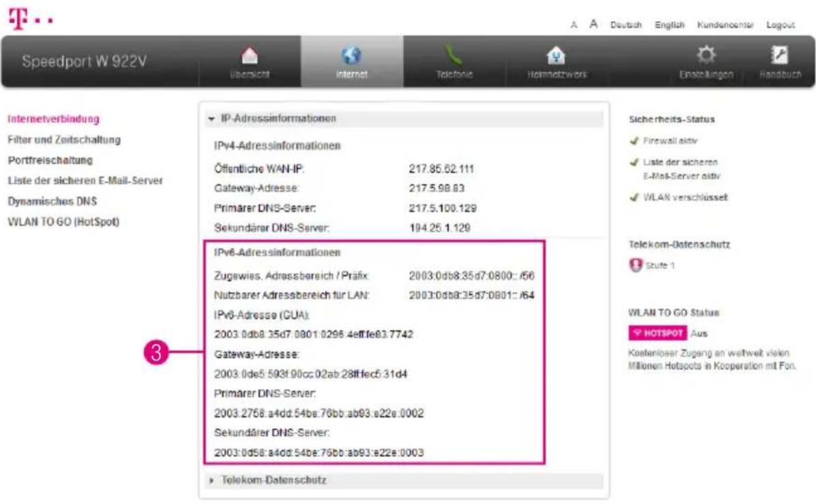Open the Kundencenter link
Screen dimensions: 816x504
pos(725,25)
